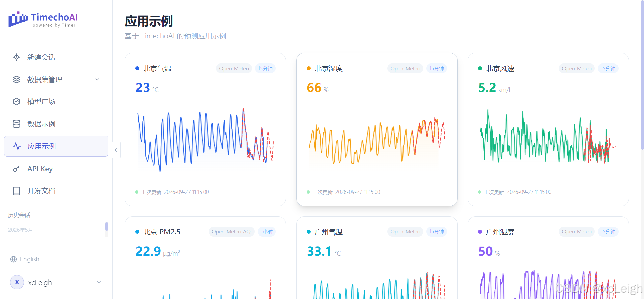Collapse the sidebar with the arrow handle
This screenshot has width=644, height=299.
point(116,150)
